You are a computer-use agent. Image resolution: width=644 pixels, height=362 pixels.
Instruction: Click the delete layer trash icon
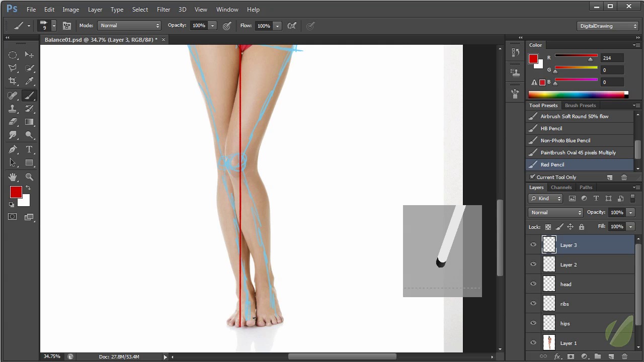click(x=624, y=356)
